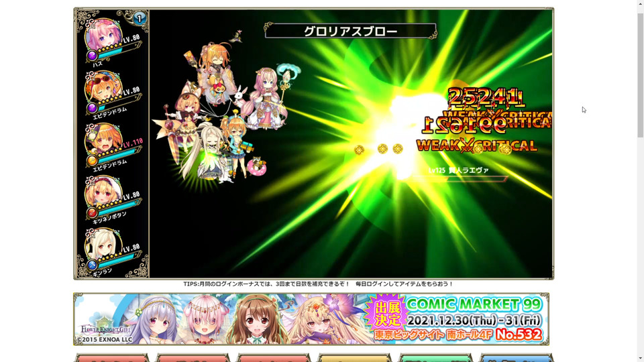The height and width of the screenshot is (362, 644).
Task: Click the ギンラン character portrait
Action: tap(103, 244)
